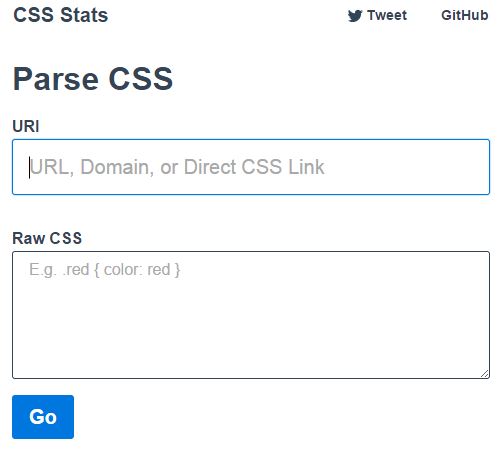
Task: Click the 'Stats' word in site title
Action: (84, 15)
